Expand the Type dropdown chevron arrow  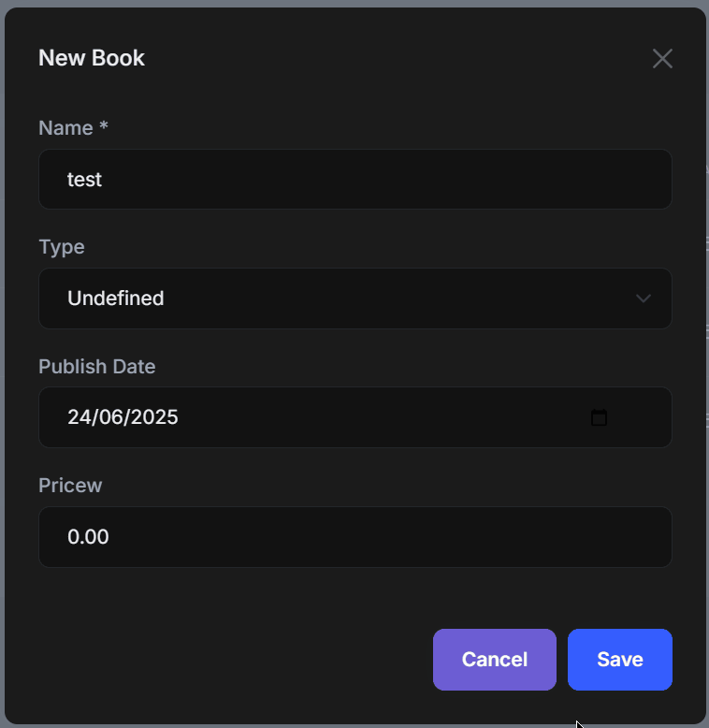[644, 298]
